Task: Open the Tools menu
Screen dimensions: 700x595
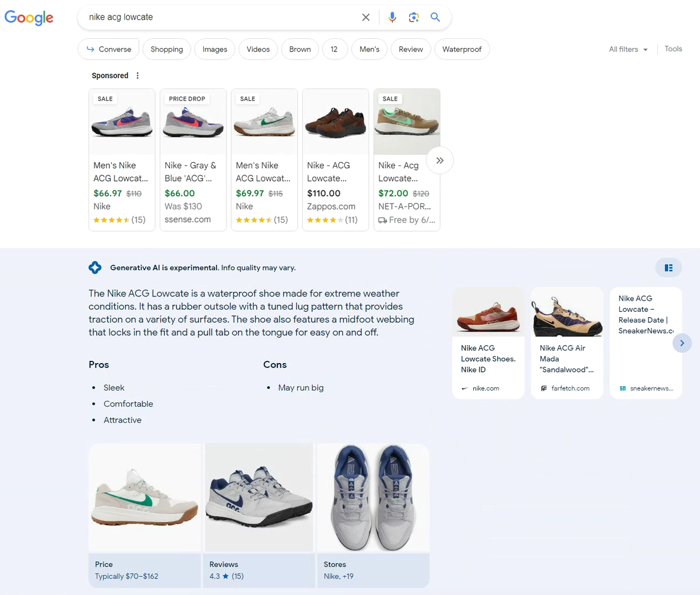Action: pos(673,49)
